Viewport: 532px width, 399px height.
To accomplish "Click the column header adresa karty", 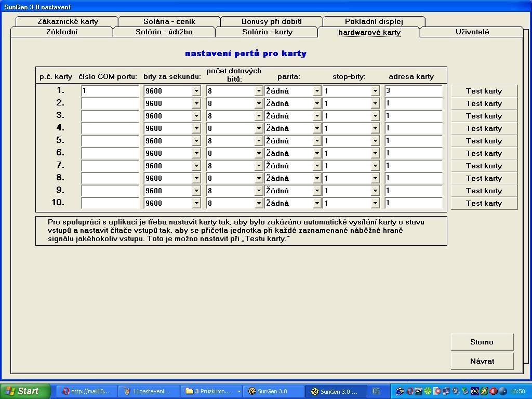I will pyautogui.click(x=411, y=77).
